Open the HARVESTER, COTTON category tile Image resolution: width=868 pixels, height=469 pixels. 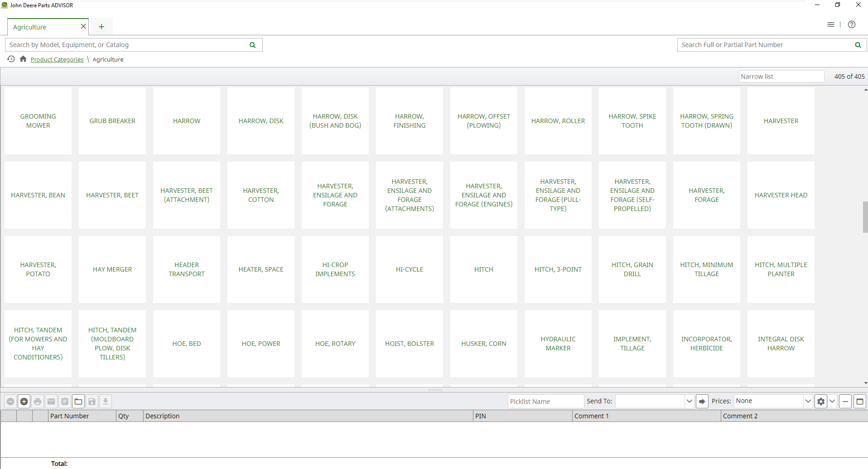pyautogui.click(x=261, y=195)
